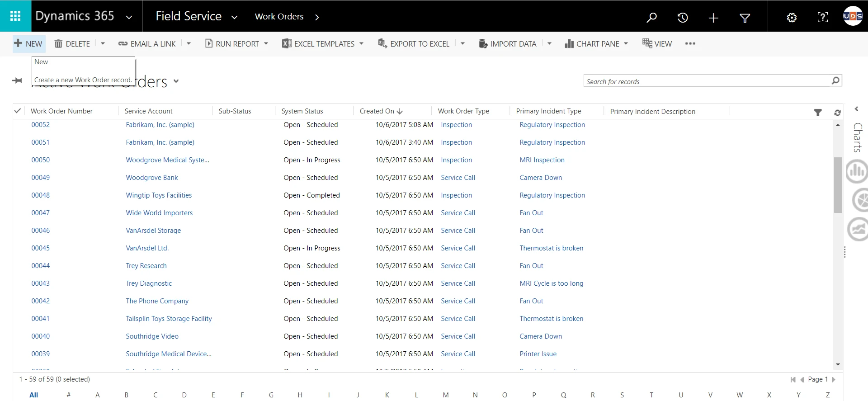Click EXCEL TEMPLATES command
This screenshot has width=868, height=401.
[318, 44]
